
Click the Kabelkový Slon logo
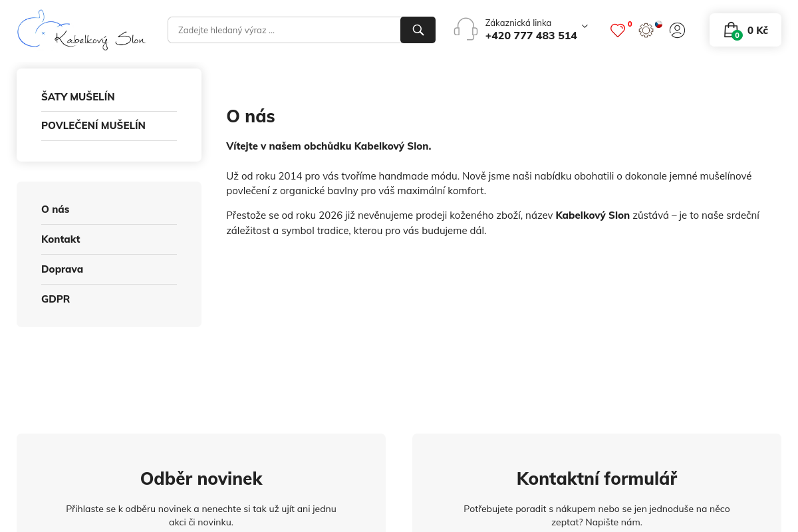pos(81,30)
